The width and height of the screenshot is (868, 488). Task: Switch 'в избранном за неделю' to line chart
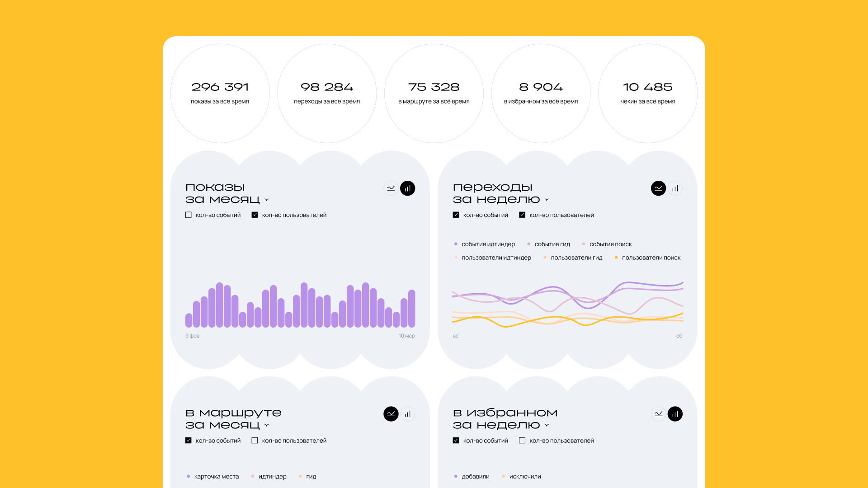pyautogui.click(x=658, y=414)
